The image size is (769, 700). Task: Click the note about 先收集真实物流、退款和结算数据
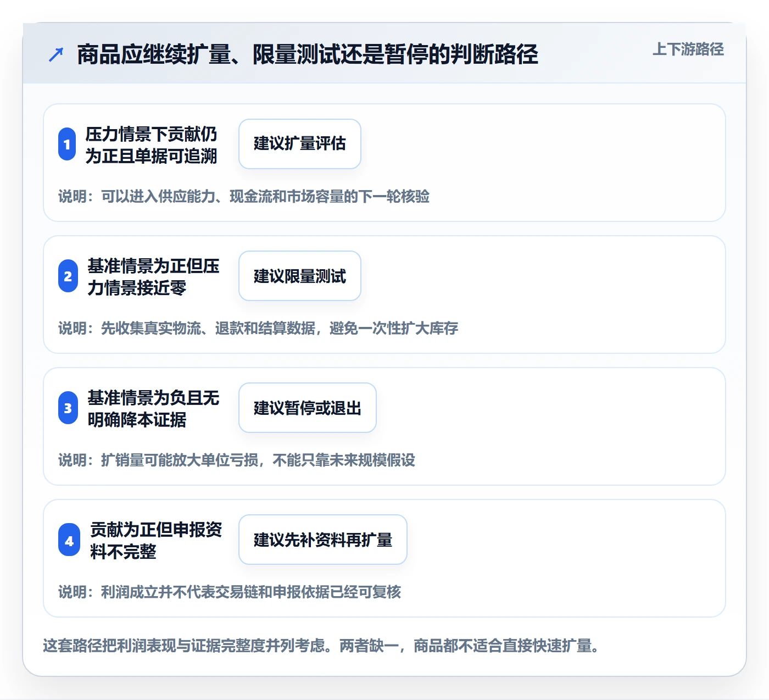[x=258, y=328]
